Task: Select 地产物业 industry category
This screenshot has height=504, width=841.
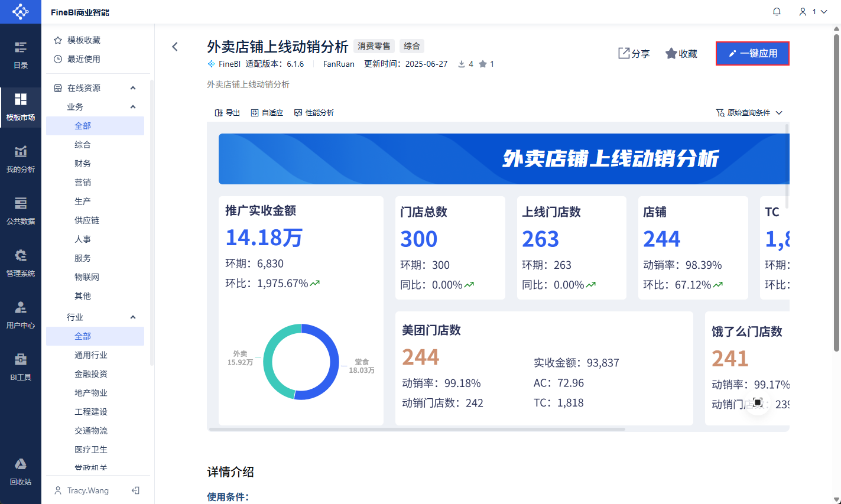Action: tap(95, 393)
